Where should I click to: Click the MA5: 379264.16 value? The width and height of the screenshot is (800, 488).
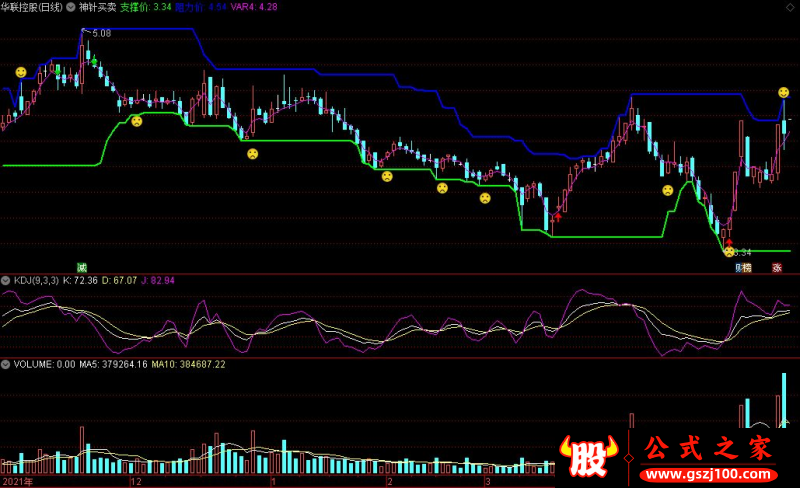click(x=113, y=364)
